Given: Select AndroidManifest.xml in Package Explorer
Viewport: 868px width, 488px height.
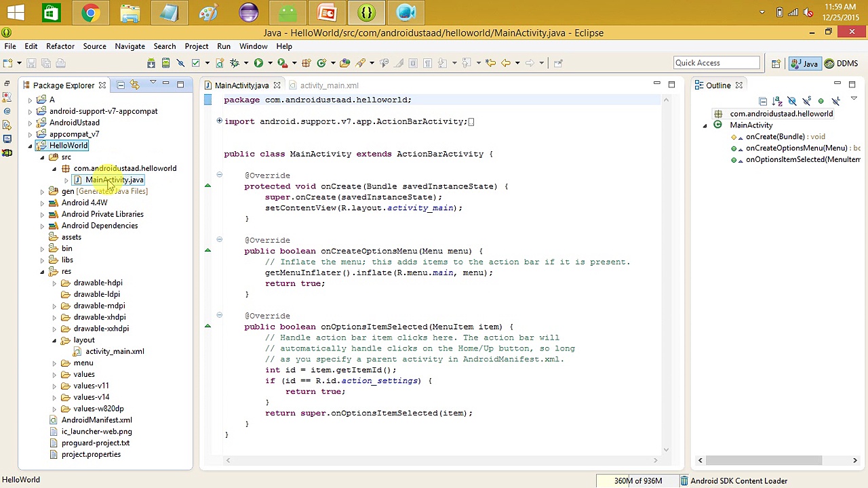Looking at the screenshot, I should point(96,420).
